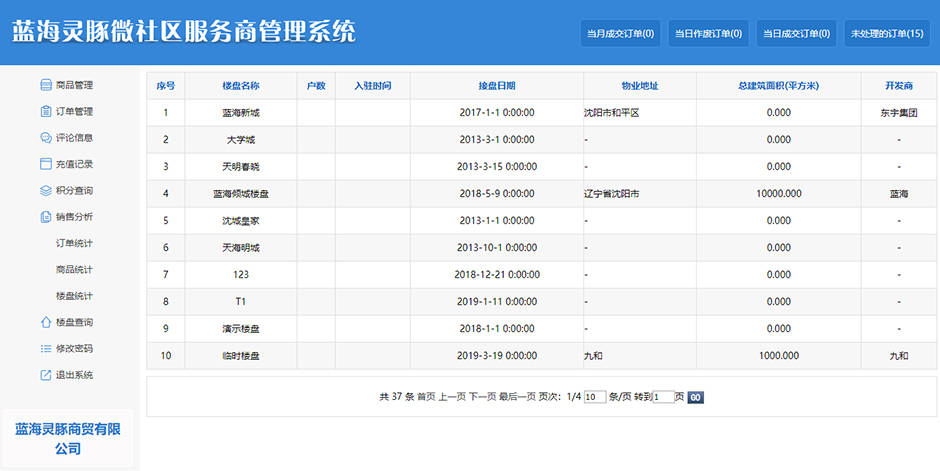
Task: Open 积分查询 menu item
Action: [x=74, y=191]
